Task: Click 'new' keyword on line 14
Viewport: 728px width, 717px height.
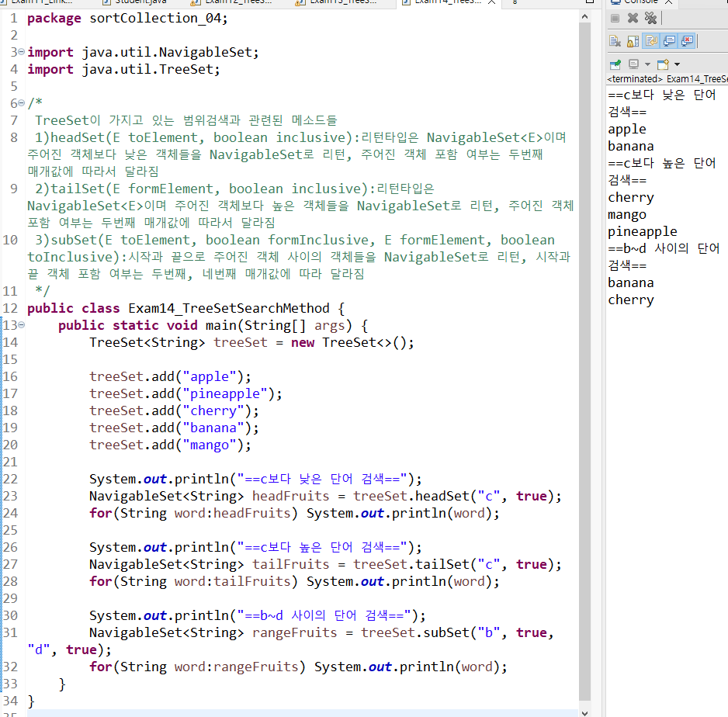Action: click(x=302, y=342)
